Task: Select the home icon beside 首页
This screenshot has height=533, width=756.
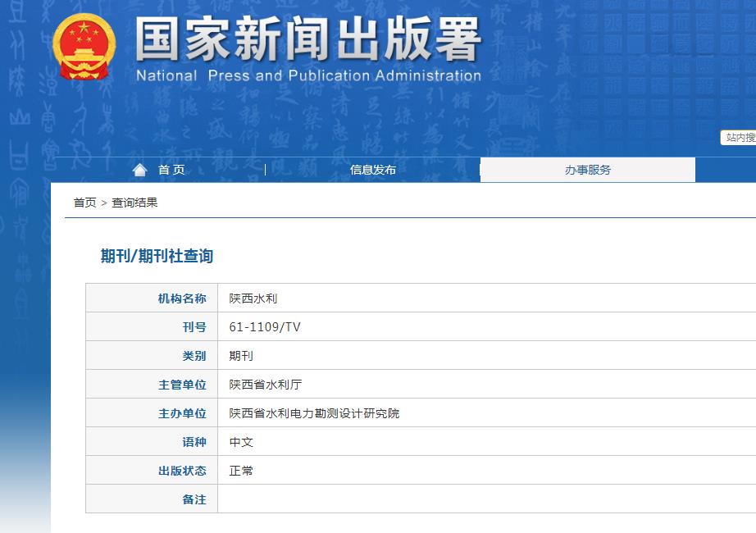Action: pos(139,168)
